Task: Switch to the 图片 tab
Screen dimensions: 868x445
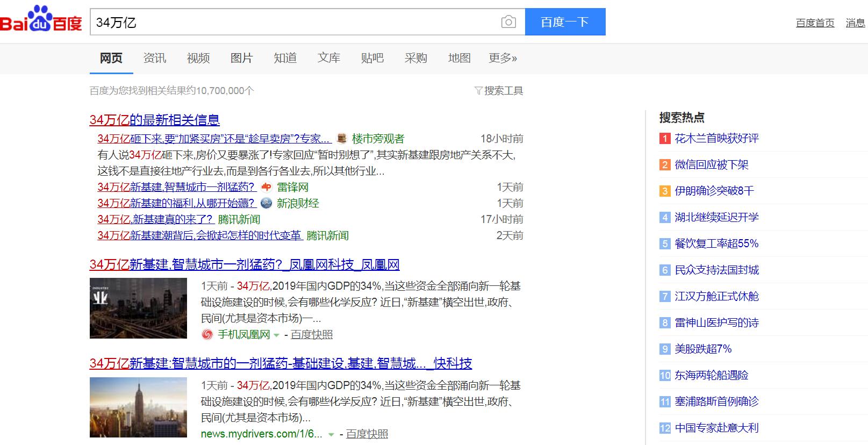Action: pyautogui.click(x=241, y=58)
